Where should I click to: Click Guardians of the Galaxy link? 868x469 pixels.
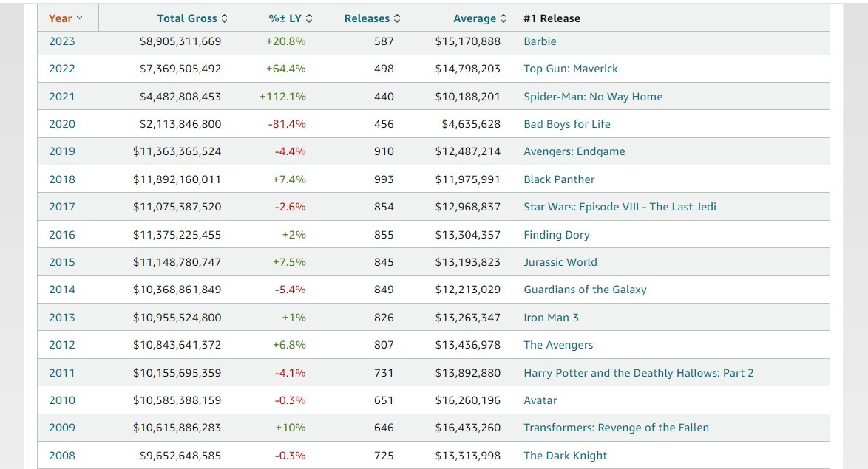[x=585, y=290]
